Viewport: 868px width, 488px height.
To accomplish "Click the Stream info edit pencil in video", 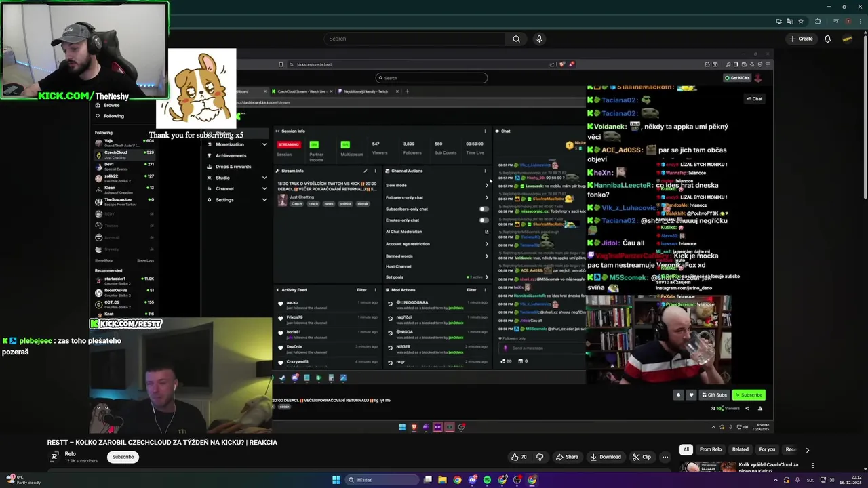I will click(x=365, y=171).
